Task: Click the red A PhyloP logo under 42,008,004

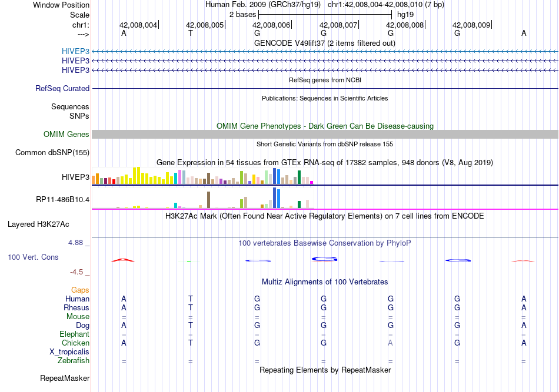Action: click(123, 260)
